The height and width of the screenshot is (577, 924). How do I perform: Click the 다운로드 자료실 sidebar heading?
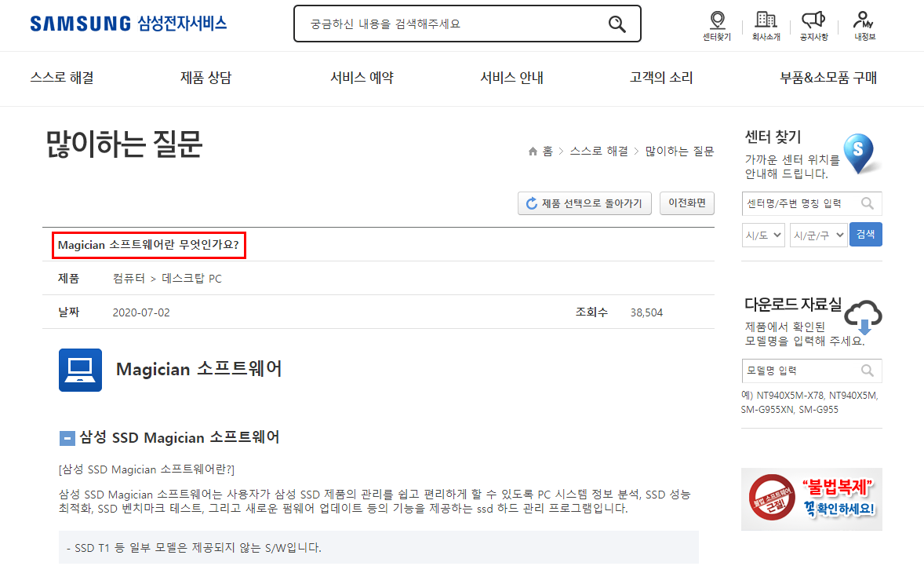[x=793, y=305]
